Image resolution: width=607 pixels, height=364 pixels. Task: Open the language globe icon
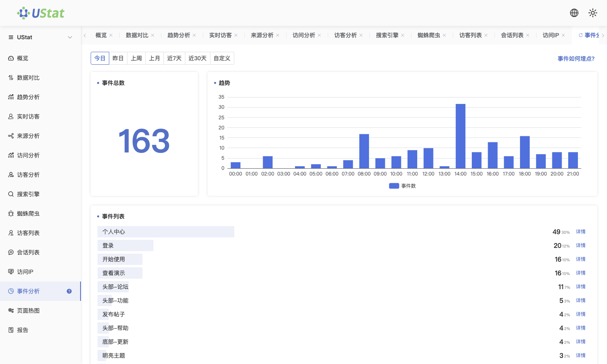[x=574, y=13]
